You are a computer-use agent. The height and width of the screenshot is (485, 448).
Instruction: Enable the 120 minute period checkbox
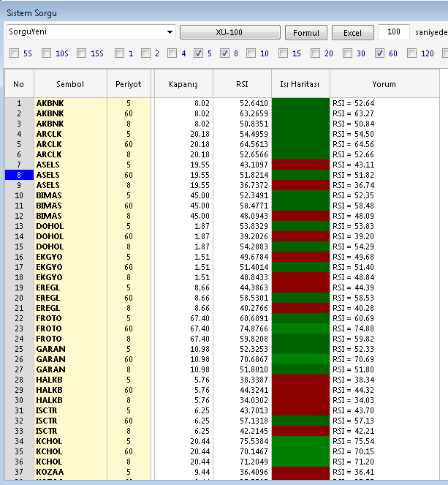pyautogui.click(x=411, y=53)
